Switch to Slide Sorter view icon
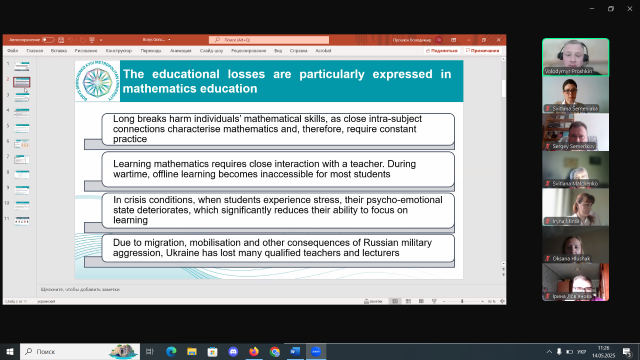This screenshot has width=640, height=360. [408, 301]
